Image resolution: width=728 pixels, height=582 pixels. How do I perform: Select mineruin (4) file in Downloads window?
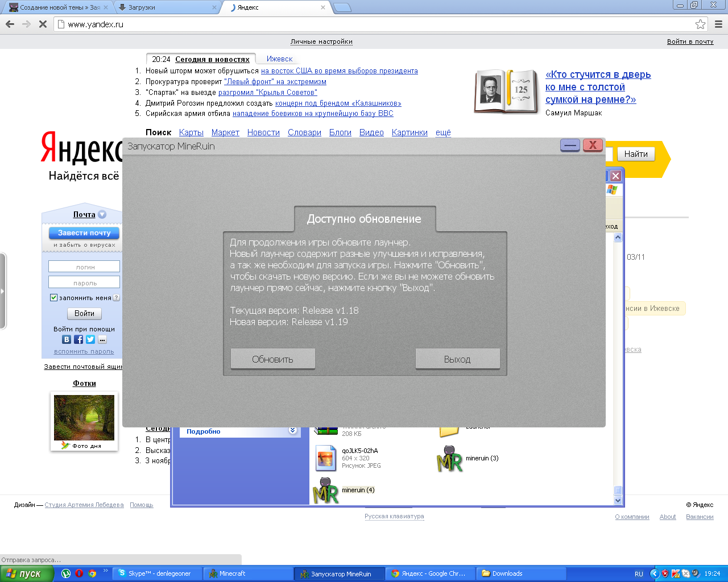[x=344, y=490]
